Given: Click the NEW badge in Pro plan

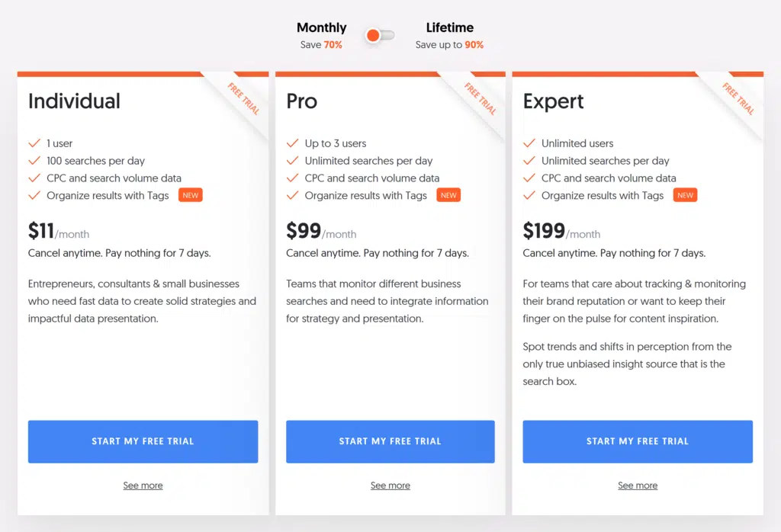Looking at the screenshot, I should (448, 196).
